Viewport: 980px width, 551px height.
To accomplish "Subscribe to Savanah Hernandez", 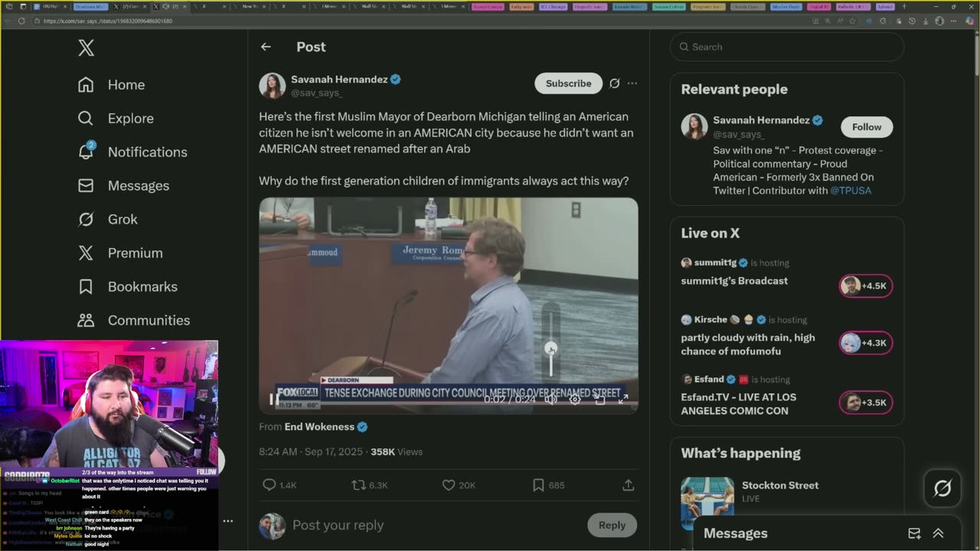I will point(568,83).
